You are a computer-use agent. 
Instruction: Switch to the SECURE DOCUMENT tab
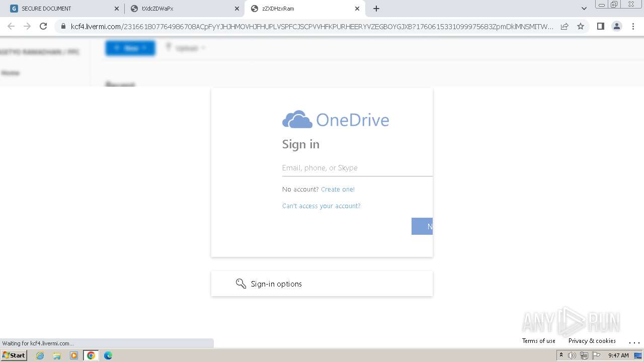(x=63, y=9)
